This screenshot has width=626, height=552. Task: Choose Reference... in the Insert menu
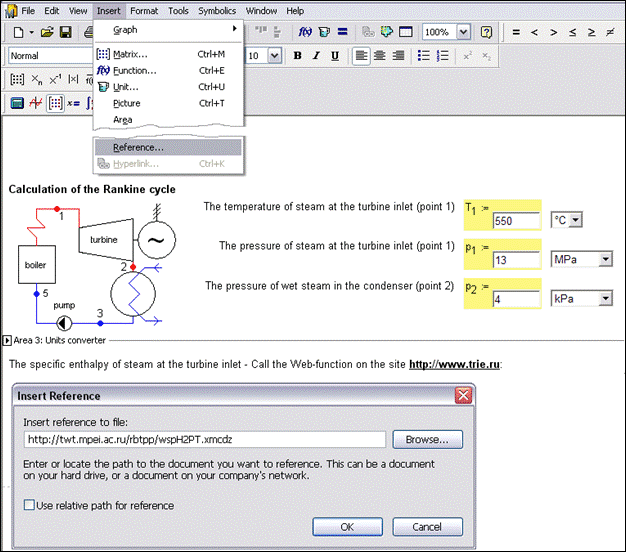(168, 147)
